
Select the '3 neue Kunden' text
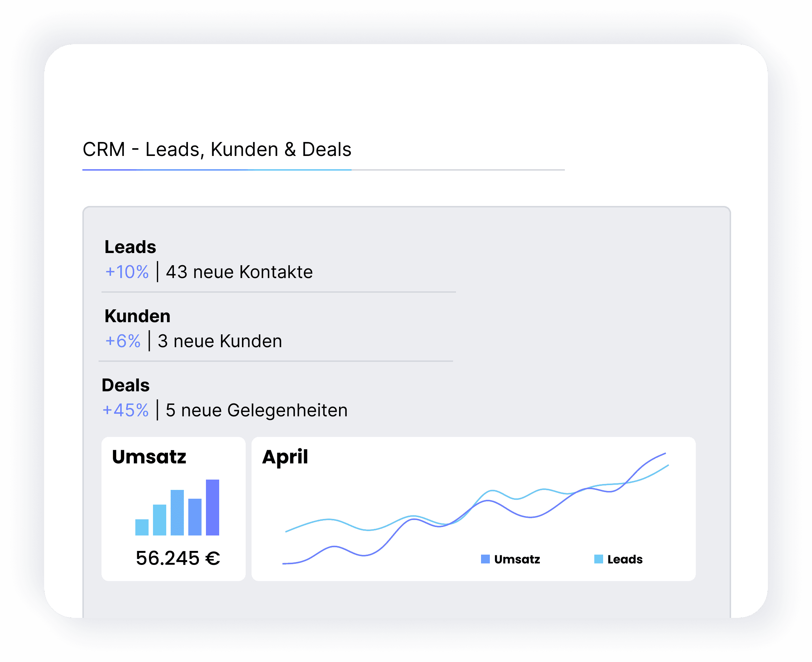click(220, 341)
